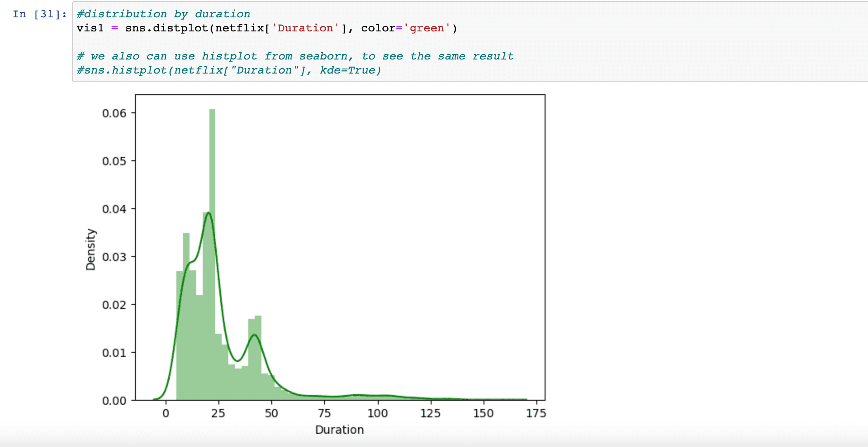Viewport: 868px width, 447px height.
Task: Click the 'Duration' string in distplot line
Action: (x=305, y=28)
